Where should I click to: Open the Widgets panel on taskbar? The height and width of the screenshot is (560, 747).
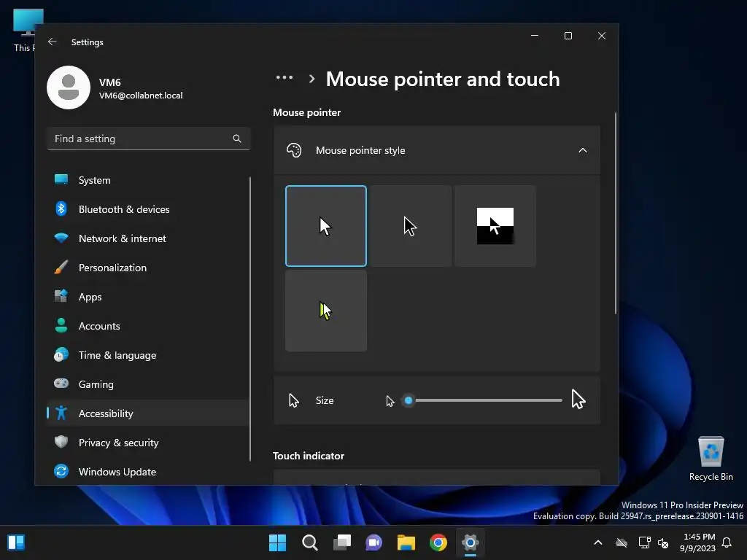[16, 542]
